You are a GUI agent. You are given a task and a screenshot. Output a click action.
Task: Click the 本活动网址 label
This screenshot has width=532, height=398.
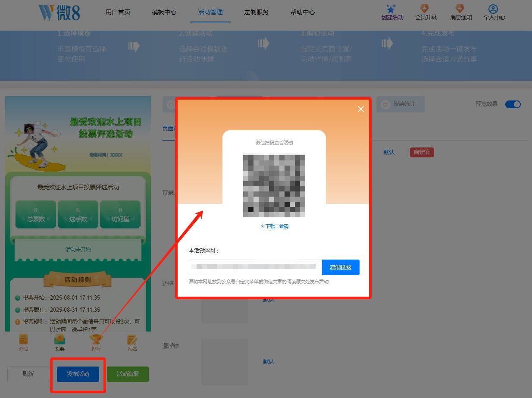(203, 251)
